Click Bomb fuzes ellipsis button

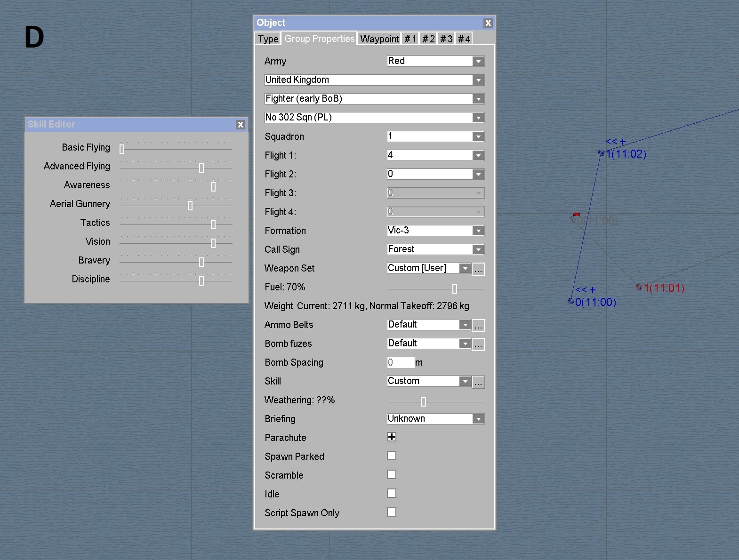tap(478, 344)
